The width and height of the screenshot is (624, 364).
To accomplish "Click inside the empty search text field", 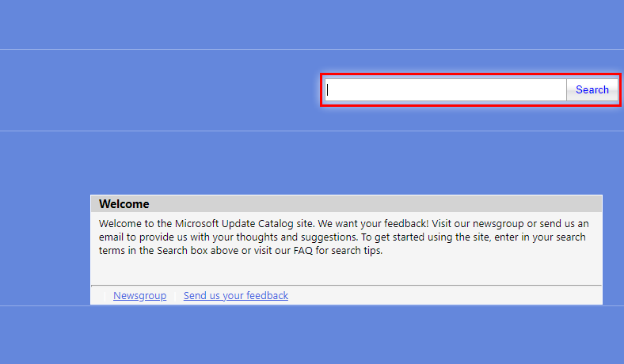I will click(x=446, y=90).
